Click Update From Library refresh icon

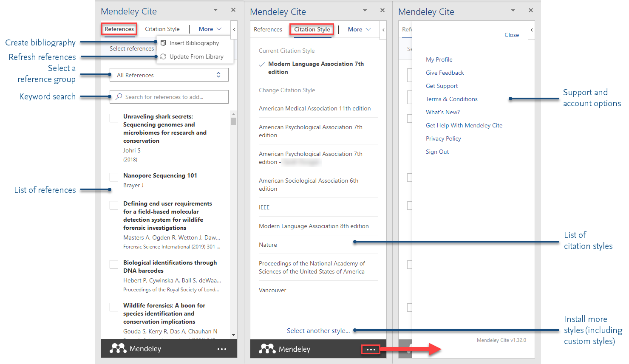pyautogui.click(x=163, y=56)
